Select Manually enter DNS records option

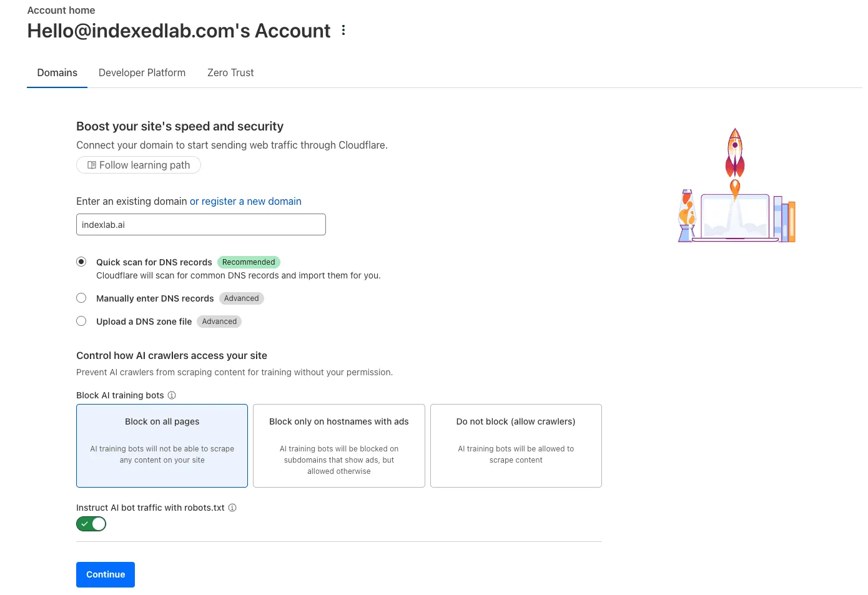(81, 298)
